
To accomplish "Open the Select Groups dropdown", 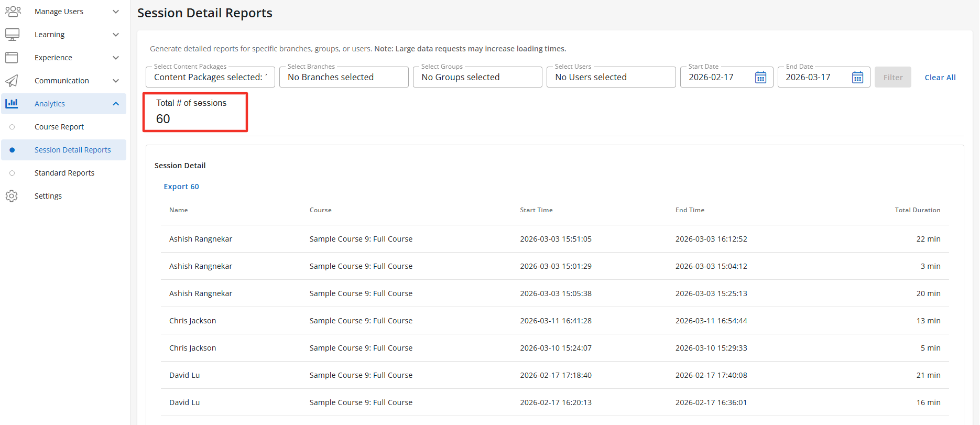I will [477, 77].
